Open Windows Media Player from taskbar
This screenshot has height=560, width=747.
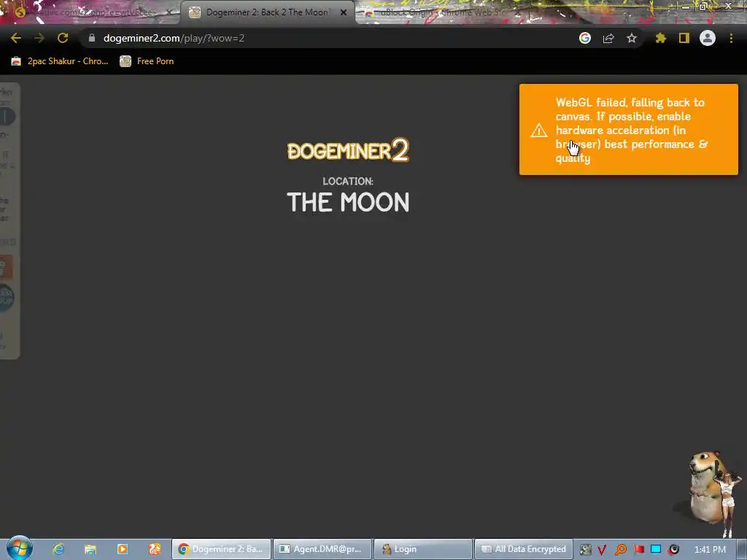[123, 549]
